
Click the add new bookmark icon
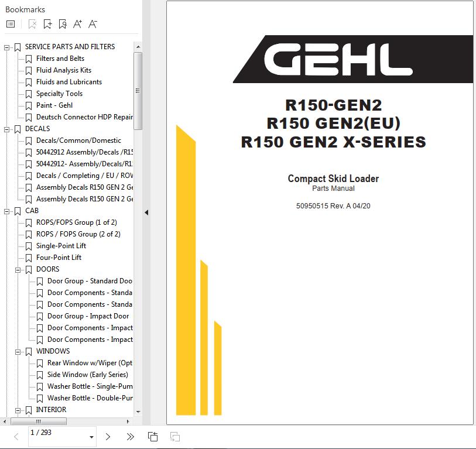pos(47,24)
